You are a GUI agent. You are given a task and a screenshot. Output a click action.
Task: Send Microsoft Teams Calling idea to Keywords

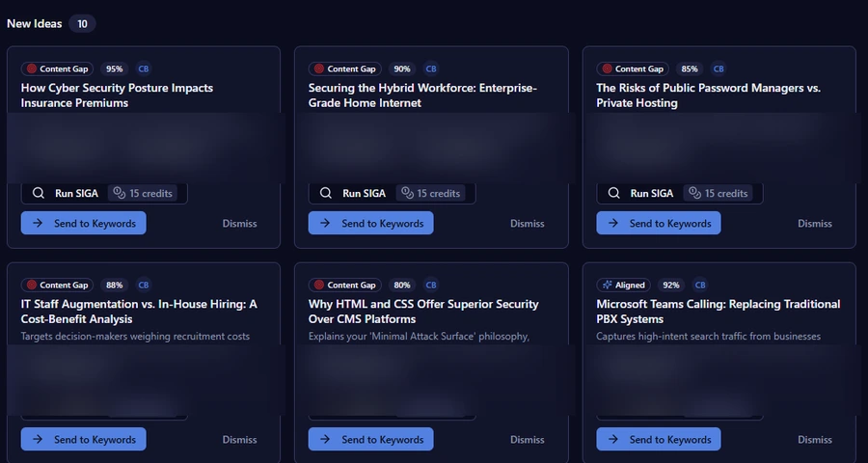(x=658, y=439)
